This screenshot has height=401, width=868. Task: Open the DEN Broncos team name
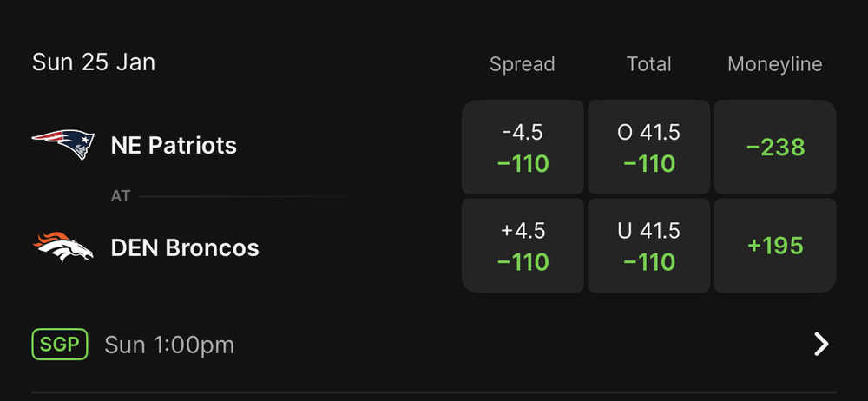(185, 248)
